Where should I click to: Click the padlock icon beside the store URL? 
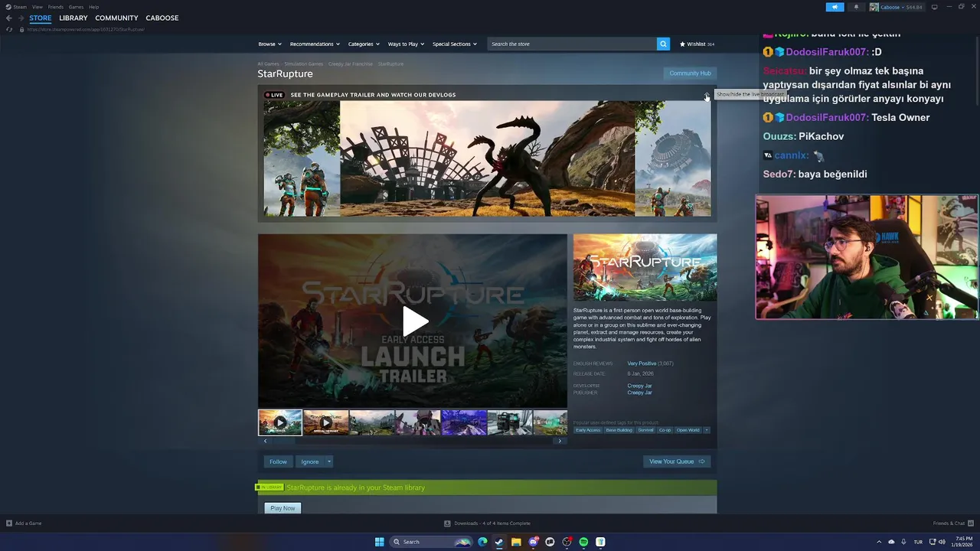pos(21,29)
